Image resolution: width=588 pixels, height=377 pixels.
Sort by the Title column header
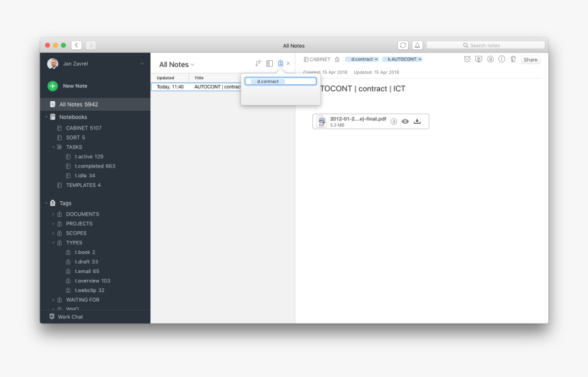point(199,78)
